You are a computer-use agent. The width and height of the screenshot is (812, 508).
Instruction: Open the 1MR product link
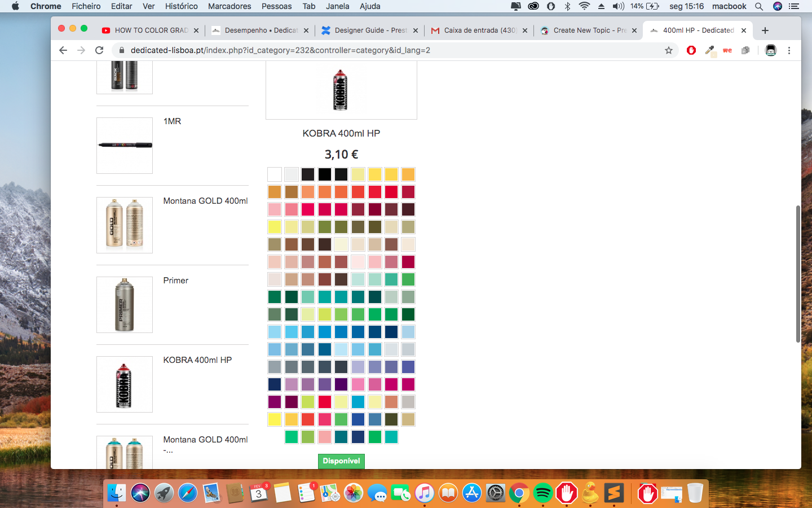pyautogui.click(x=173, y=121)
